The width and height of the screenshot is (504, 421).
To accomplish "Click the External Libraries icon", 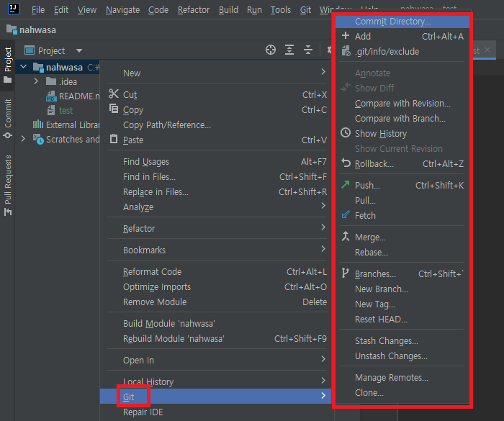I will (x=38, y=125).
